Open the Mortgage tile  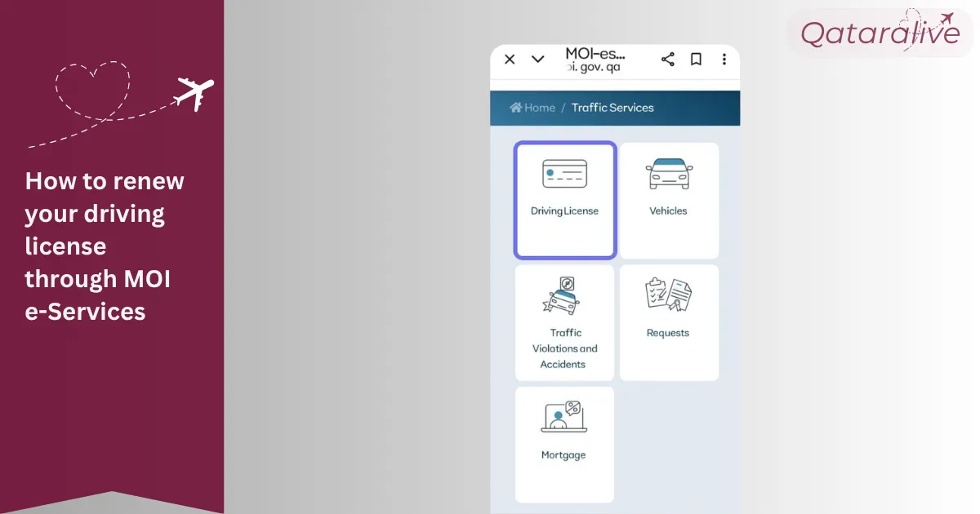coord(564,445)
